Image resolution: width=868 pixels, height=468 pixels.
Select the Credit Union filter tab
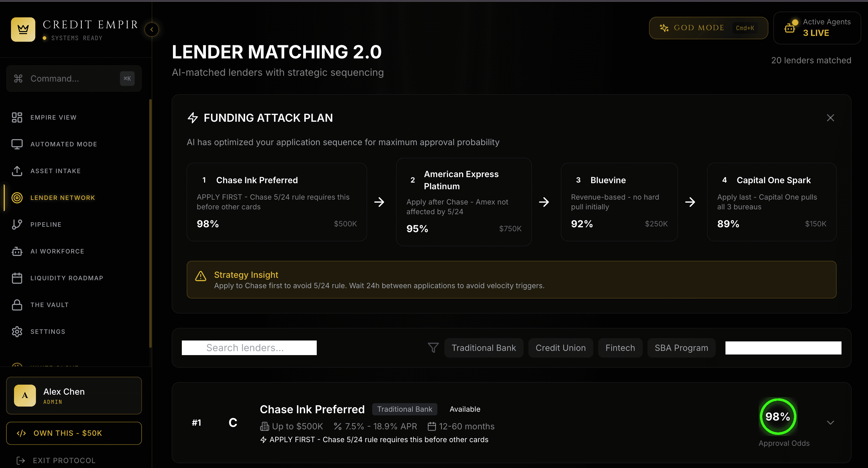pos(560,348)
